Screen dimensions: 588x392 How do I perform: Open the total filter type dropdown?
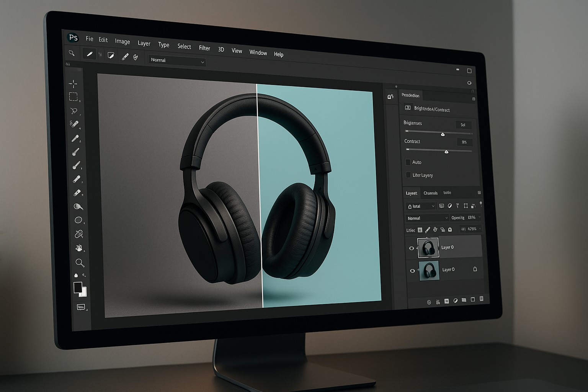pos(421,206)
